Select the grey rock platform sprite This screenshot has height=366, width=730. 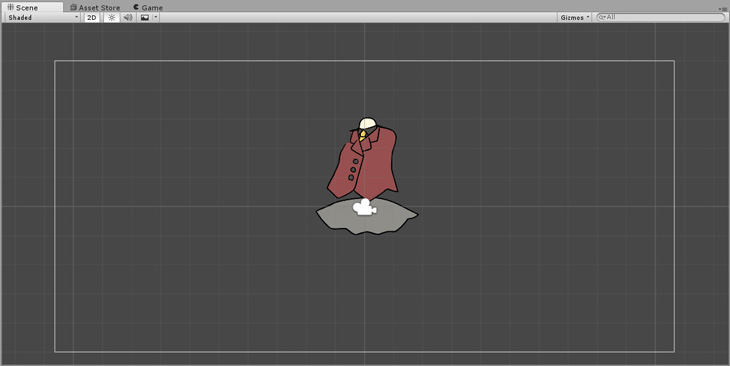coord(367,216)
